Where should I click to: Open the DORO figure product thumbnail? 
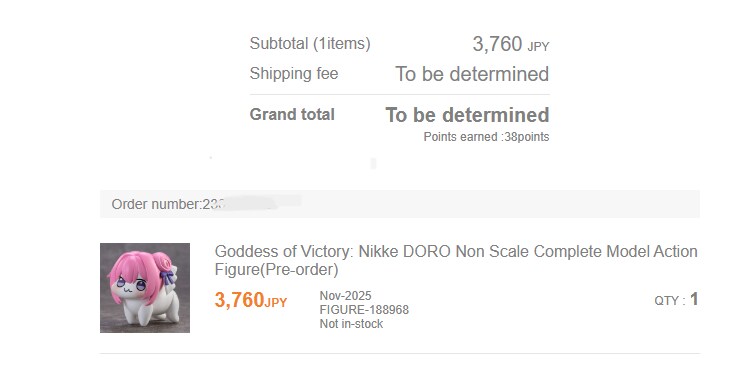145,288
